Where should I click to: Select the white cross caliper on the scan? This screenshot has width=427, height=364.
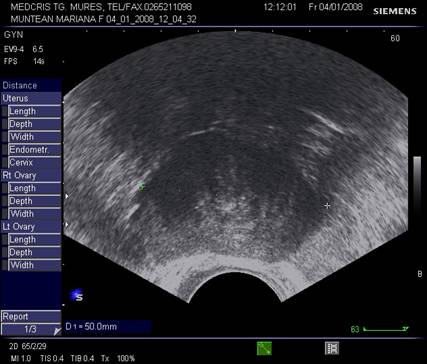tap(327, 206)
